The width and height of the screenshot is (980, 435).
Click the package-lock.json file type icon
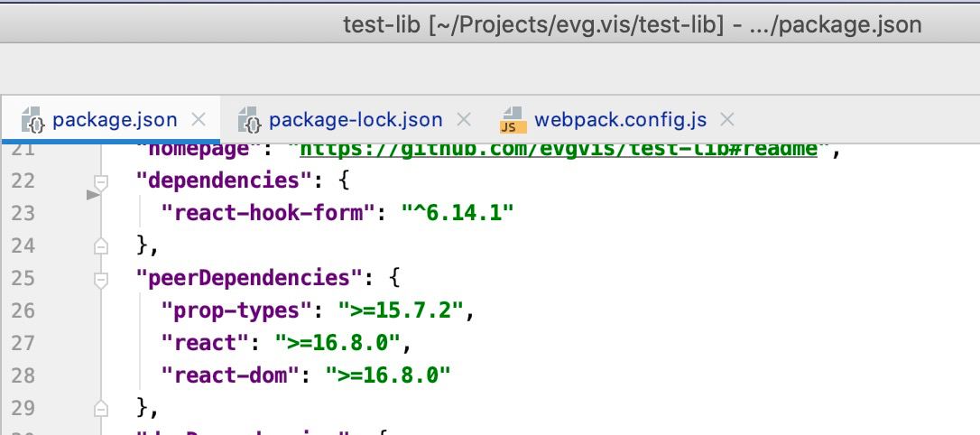(249, 120)
